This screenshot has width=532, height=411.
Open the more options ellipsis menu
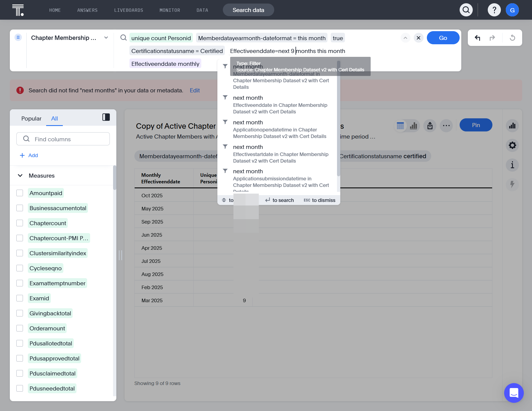446,126
